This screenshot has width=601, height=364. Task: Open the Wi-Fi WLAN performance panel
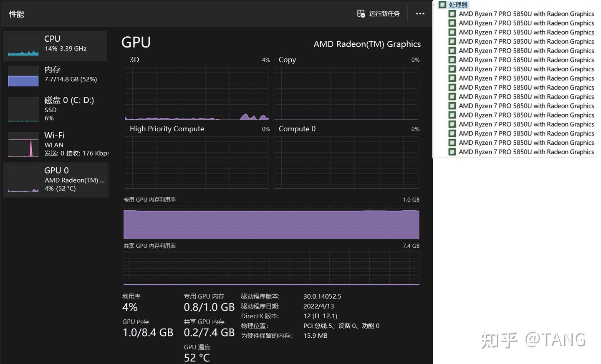coord(56,144)
